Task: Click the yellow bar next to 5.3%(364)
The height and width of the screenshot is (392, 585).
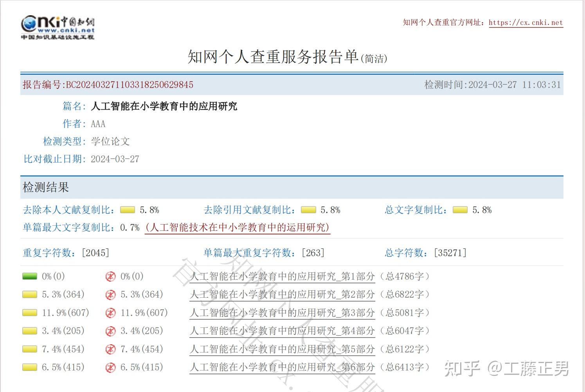Action: (x=30, y=295)
